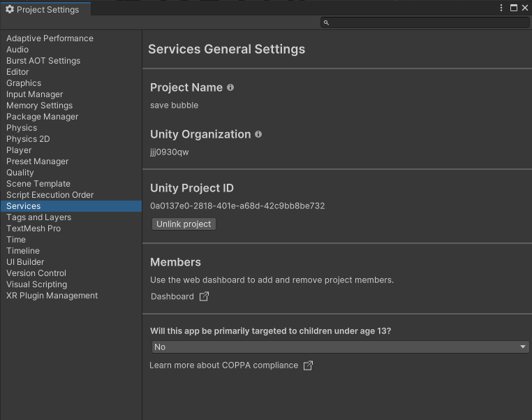This screenshot has width=532, height=420.
Task: Open Time settings
Action: (x=16, y=240)
